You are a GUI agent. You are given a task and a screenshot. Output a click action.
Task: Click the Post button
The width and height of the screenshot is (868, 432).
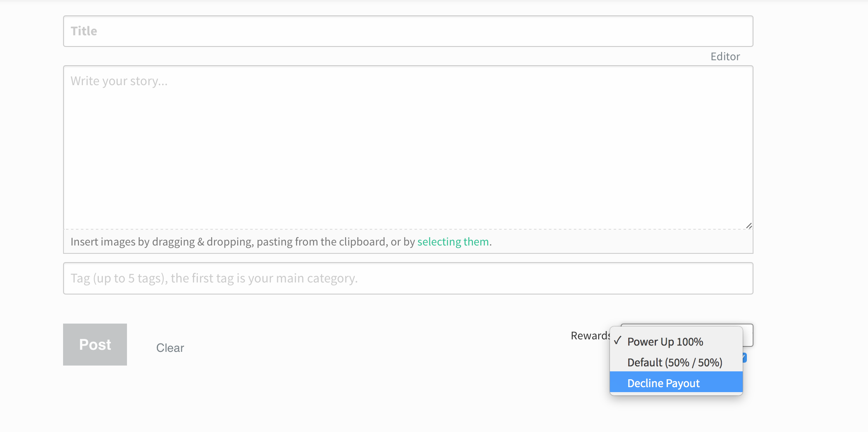(x=95, y=344)
